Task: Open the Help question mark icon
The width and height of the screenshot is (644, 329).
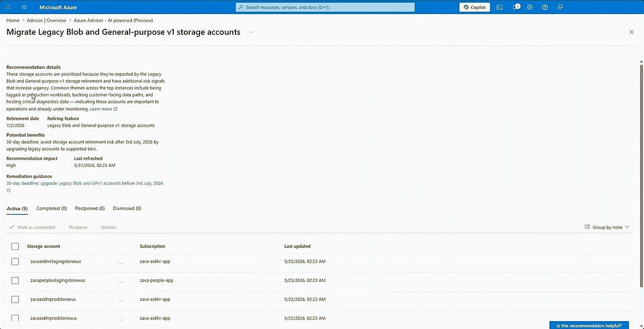Action: (545, 7)
